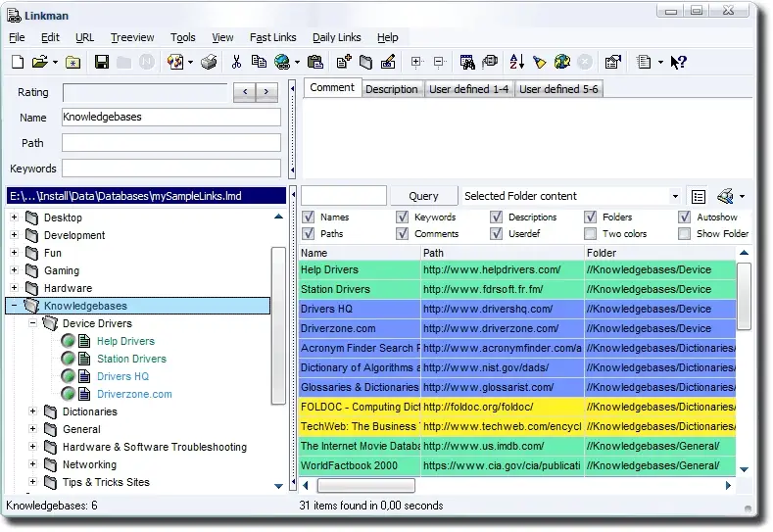Open the Selected Folder content dropdown
The height and width of the screenshot is (532, 773).
675,197
